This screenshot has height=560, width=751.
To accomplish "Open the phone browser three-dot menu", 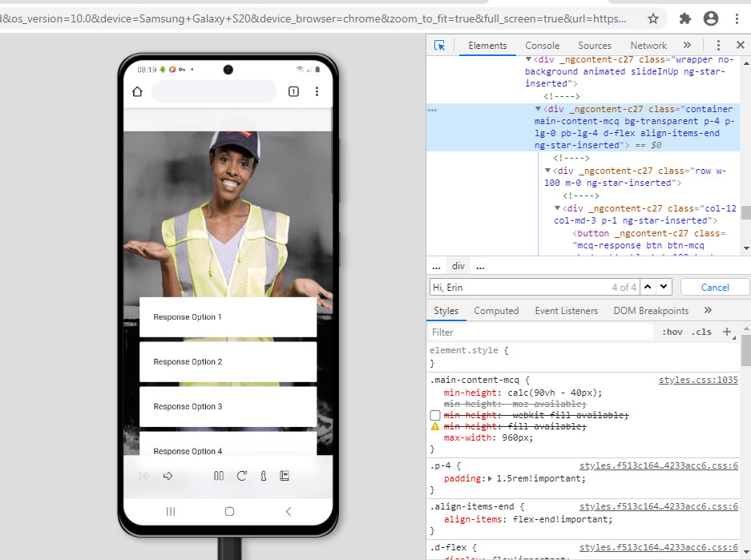I will (x=317, y=91).
